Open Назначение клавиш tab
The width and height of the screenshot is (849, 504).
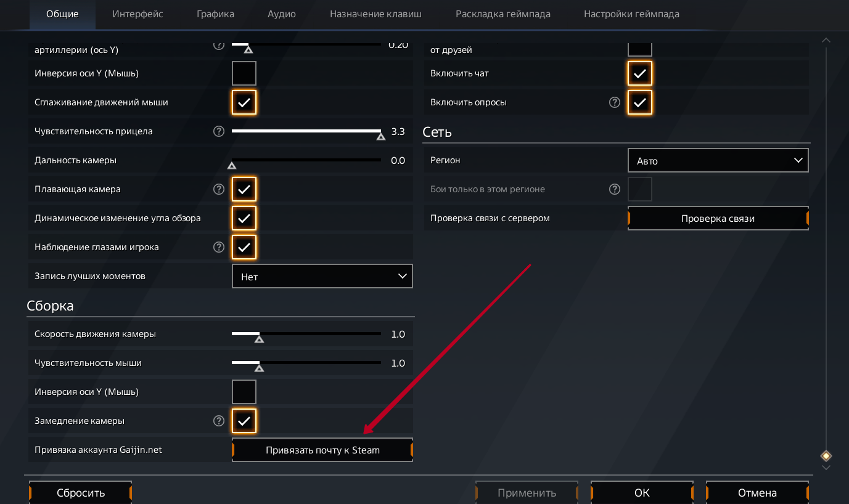(375, 14)
